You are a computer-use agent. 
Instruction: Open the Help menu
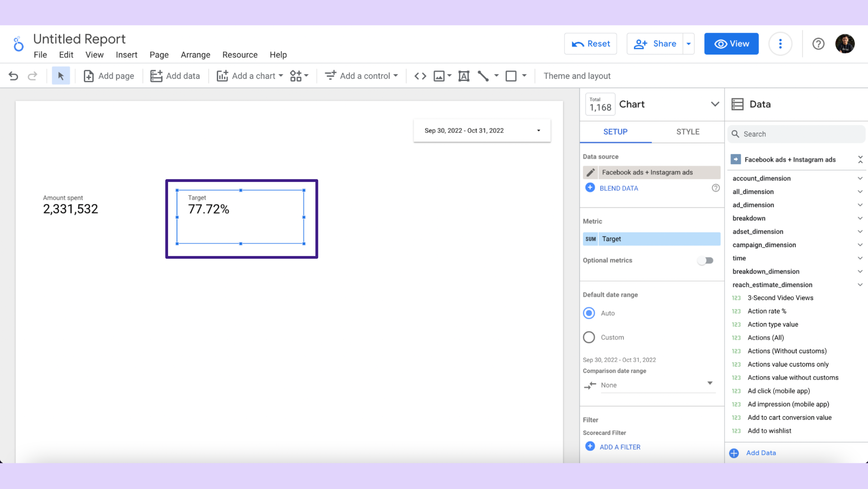(x=278, y=55)
